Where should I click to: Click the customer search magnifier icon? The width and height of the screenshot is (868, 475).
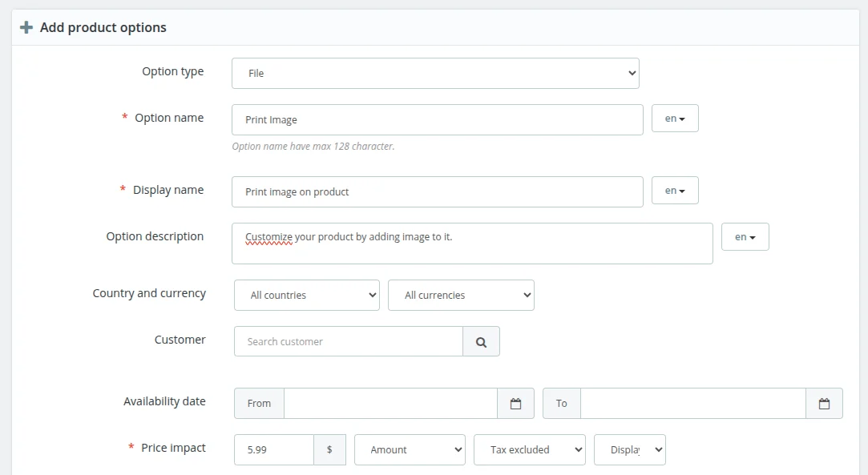click(x=481, y=341)
